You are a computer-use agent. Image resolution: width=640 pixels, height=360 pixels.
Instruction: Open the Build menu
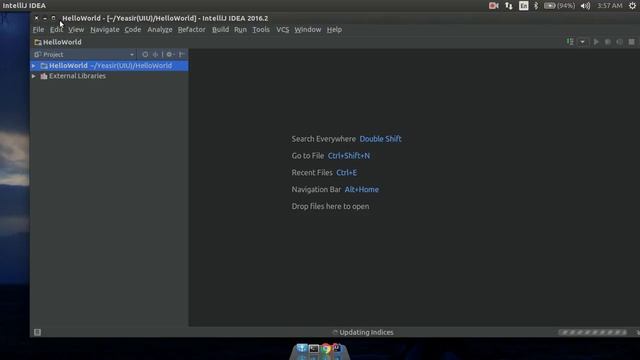pos(220,29)
